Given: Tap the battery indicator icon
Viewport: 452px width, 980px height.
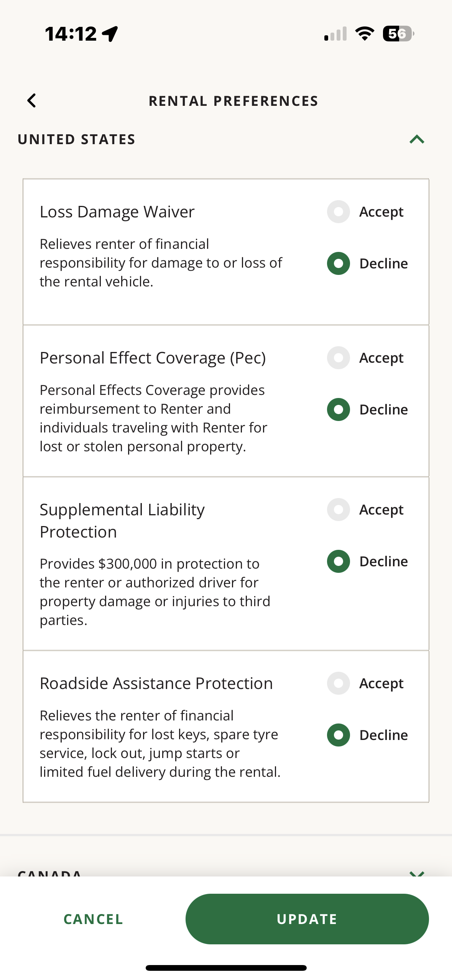Looking at the screenshot, I should point(398,34).
